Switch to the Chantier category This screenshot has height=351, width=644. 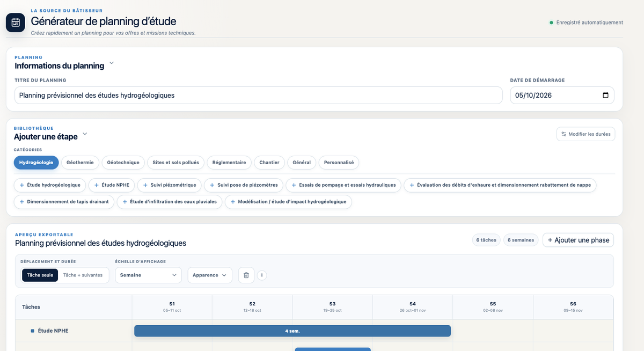(269, 162)
